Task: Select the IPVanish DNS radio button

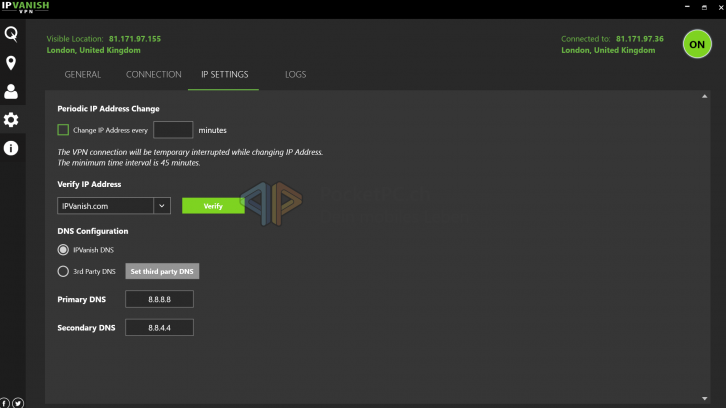Action: pos(64,249)
